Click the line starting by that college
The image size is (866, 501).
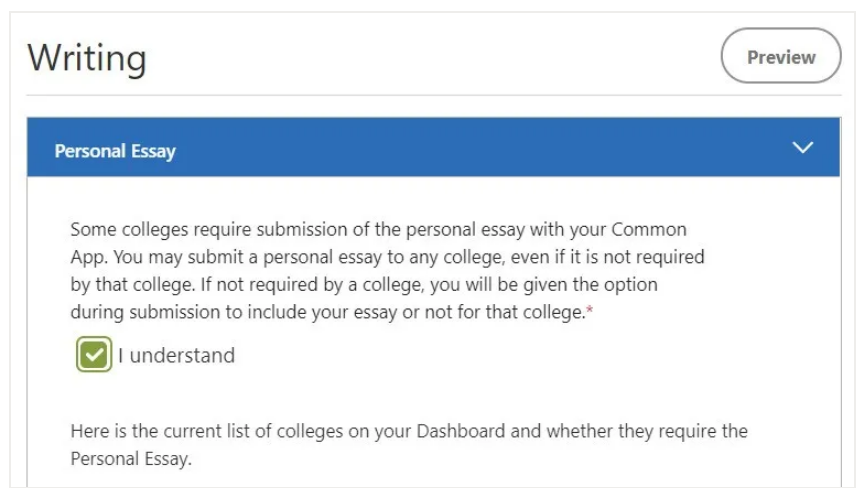coord(364,284)
